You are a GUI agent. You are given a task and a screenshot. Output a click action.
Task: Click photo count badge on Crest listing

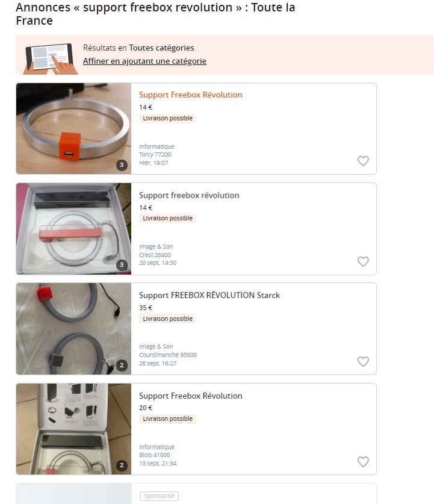(x=122, y=265)
